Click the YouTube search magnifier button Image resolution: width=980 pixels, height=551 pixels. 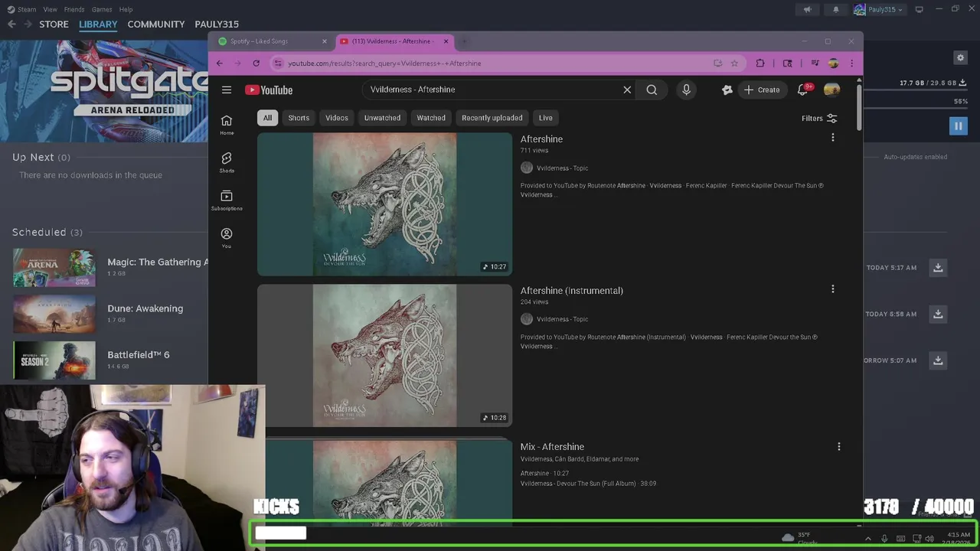click(x=652, y=90)
